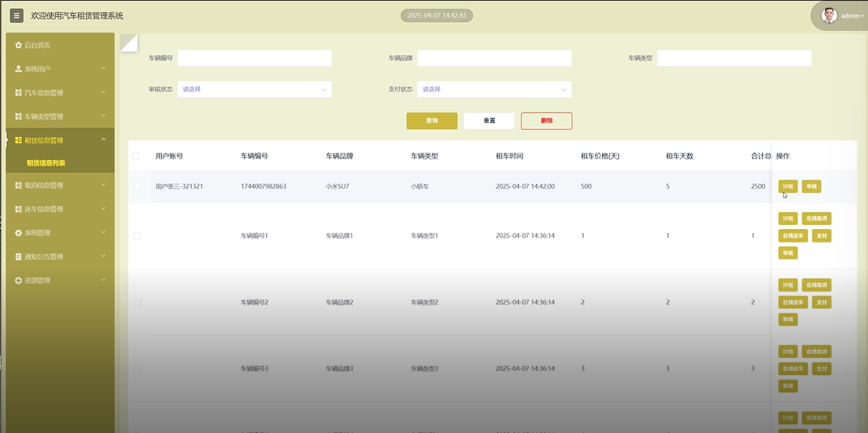
Task: Click the 小米SU7 brand cell
Action: (x=337, y=186)
